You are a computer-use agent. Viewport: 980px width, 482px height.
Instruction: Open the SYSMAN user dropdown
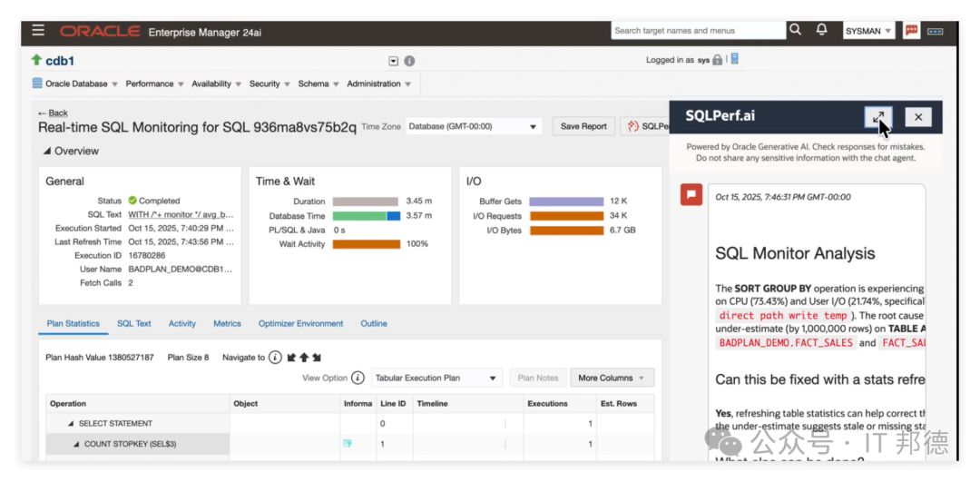pos(868,31)
